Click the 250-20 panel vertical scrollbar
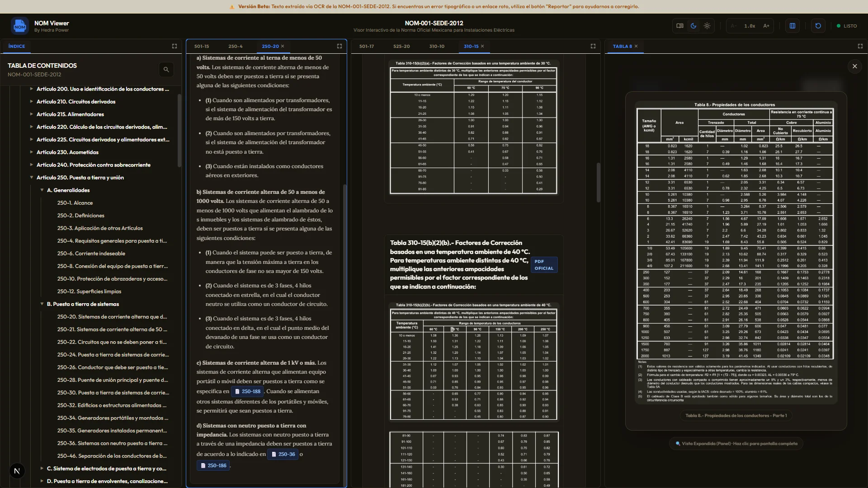The width and height of the screenshot is (868, 488). click(x=345, y=334)
